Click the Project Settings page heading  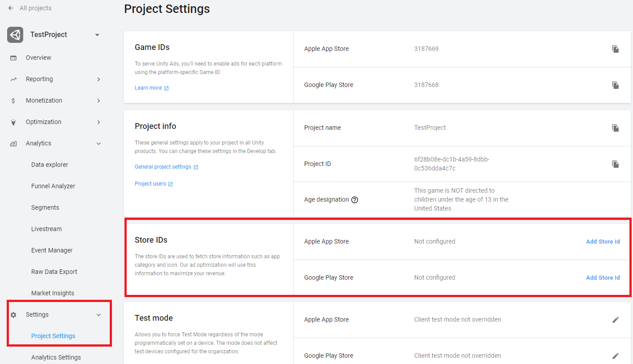(x=167, y=9)
